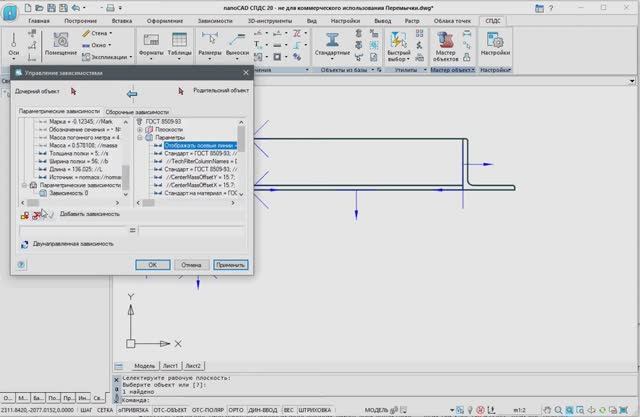This screenshot has width=640, height=417.
Task: Click the OK button
Action: (153, 265)
